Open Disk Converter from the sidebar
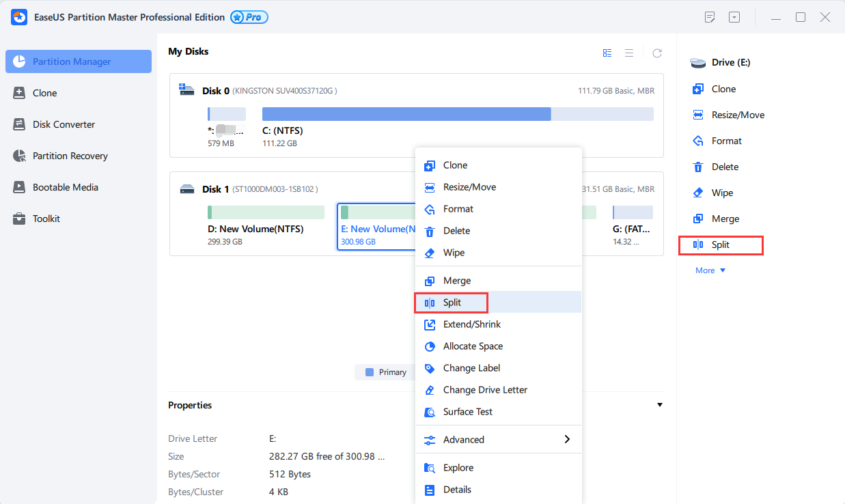 [x=64, y=124]
